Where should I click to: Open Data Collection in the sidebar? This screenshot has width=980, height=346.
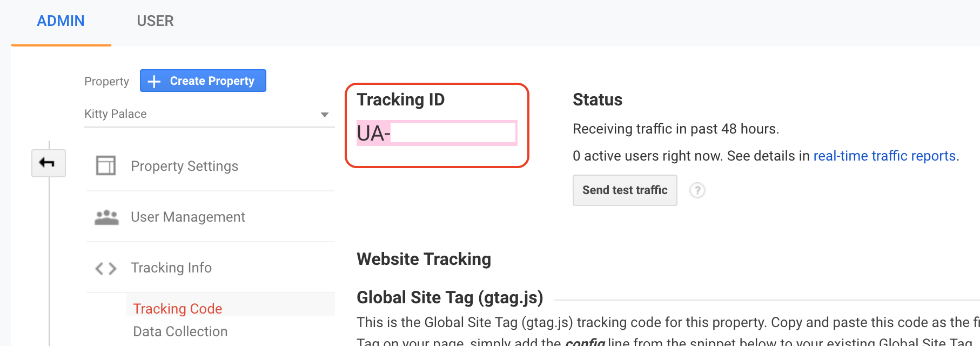pos(180,331)
